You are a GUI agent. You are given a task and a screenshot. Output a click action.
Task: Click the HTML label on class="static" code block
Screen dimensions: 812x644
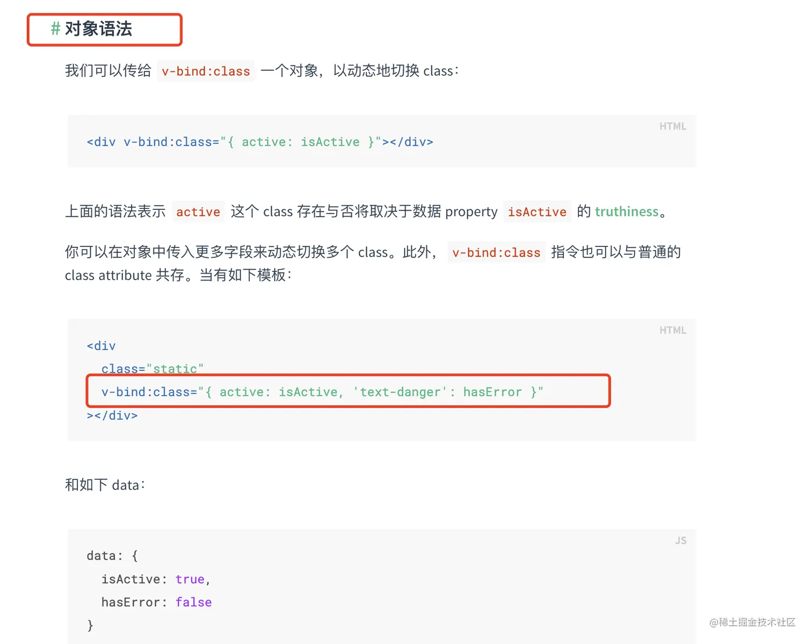(672, 331)
